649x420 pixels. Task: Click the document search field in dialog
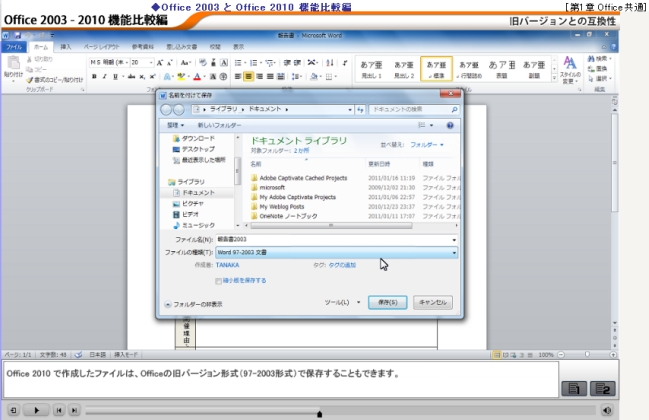pyautogui.click(x=414, y=110)
